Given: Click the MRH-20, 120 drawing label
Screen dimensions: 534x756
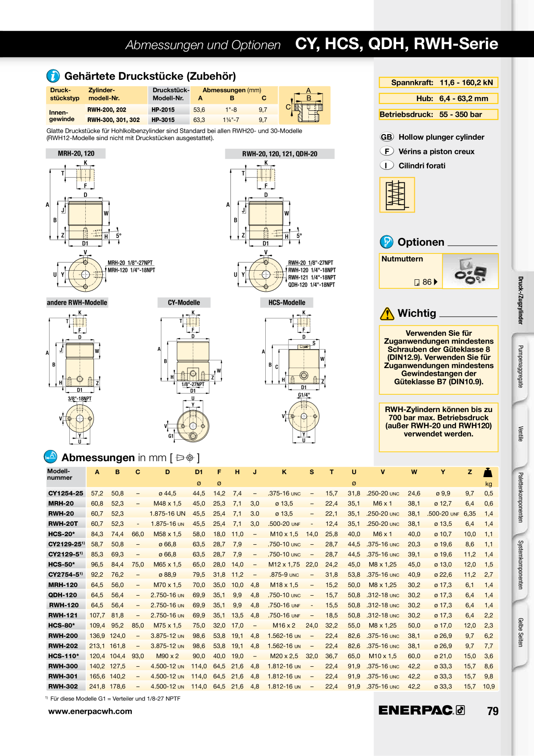Looking at the screenshot, I should (x=76, y=153).
